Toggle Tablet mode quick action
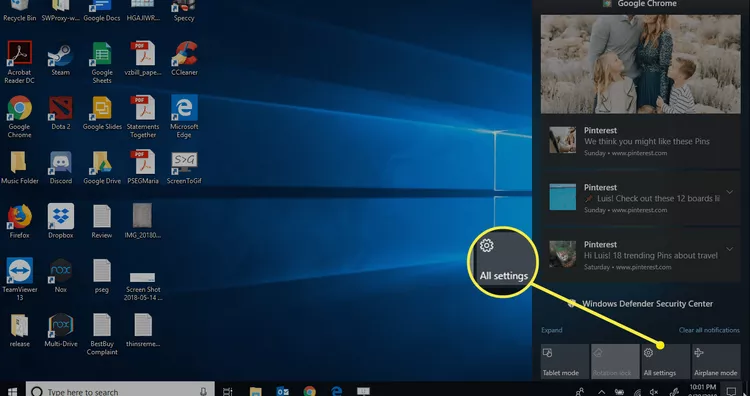Image resolution: width=750 pixels, height=396 pixels. pyautogui.click(x=565, y=362)
